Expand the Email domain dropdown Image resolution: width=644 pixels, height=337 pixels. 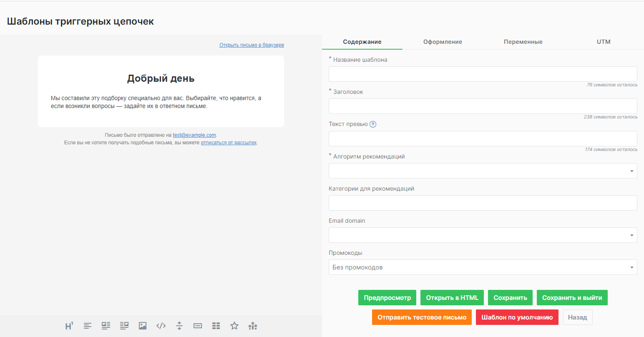483,235
